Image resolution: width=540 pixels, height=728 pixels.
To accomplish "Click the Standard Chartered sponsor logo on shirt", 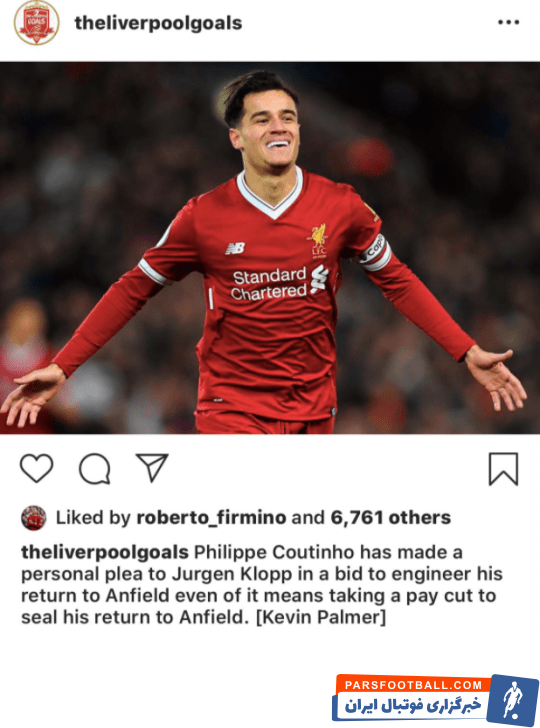I will click(280, 283).
